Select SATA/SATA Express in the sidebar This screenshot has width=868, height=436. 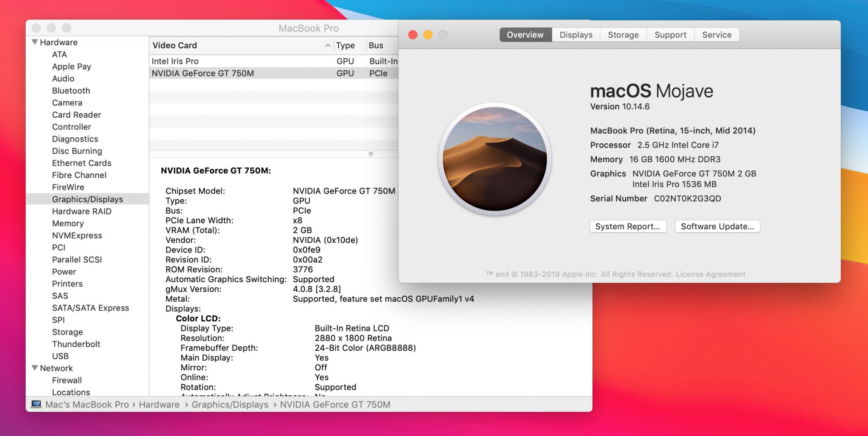pos(90,308)
